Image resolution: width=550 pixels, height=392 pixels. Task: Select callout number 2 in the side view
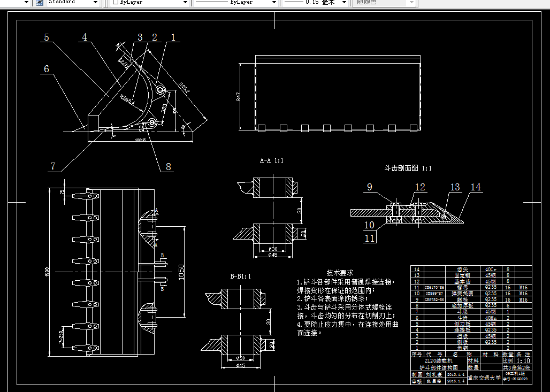click(154, 37)
